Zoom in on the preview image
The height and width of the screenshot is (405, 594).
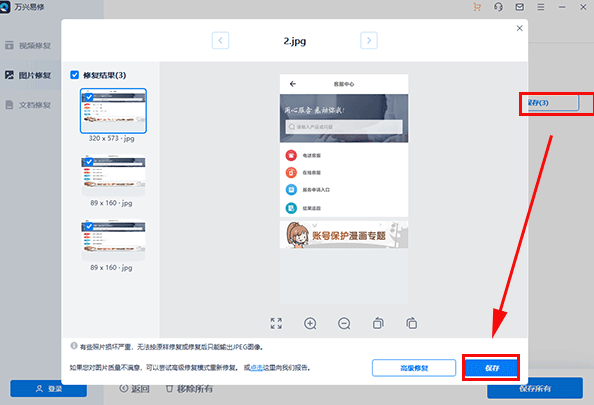(310, 324)
